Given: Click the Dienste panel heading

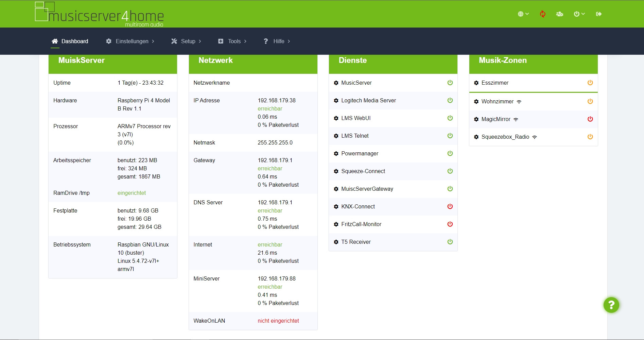Looking at the screenshot, I should [353, 60].
